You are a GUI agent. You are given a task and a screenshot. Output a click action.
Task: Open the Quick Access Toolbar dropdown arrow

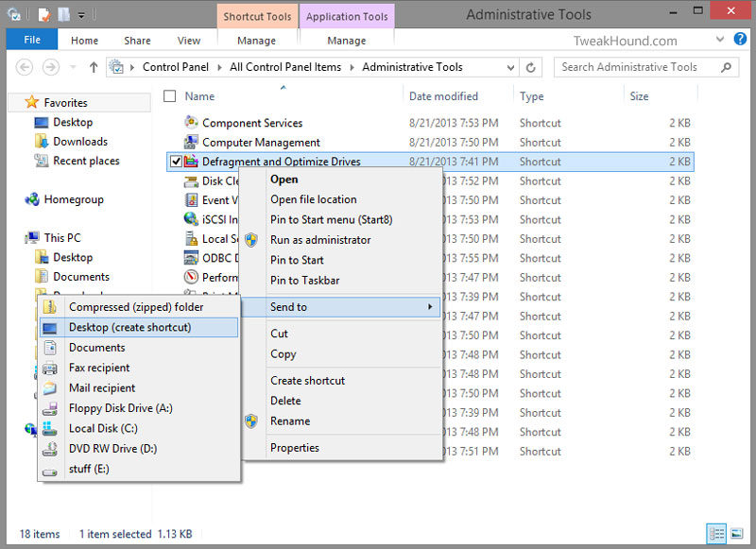tap(81, 15)
